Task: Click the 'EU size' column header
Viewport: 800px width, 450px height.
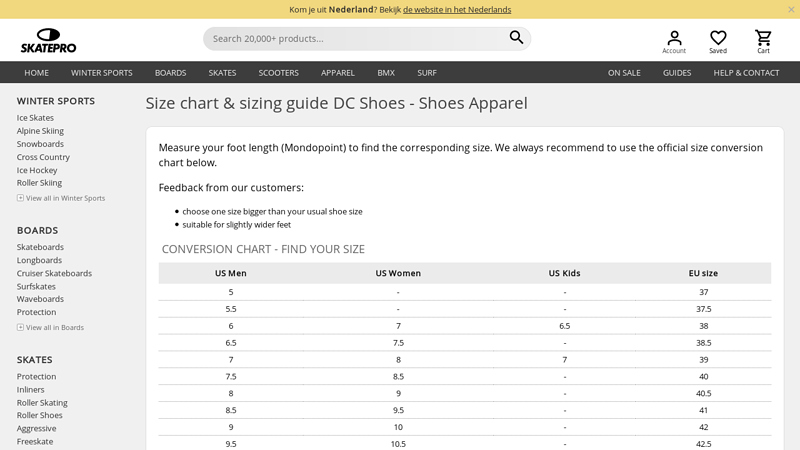Action: coord(703,273)
